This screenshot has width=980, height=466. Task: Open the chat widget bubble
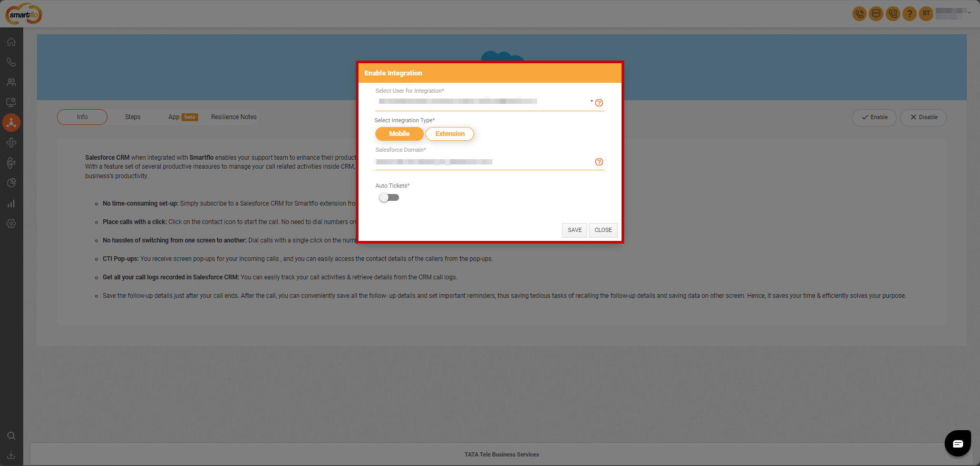point(958,443)
